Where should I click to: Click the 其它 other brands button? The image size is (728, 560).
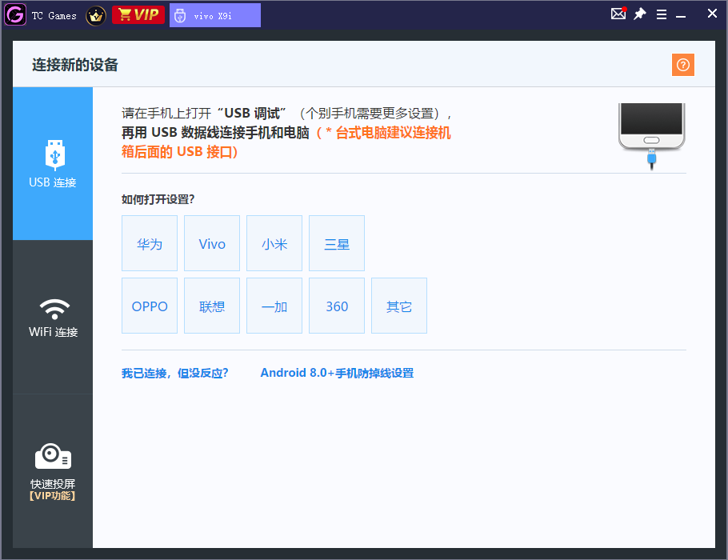(x=399, y=306)
